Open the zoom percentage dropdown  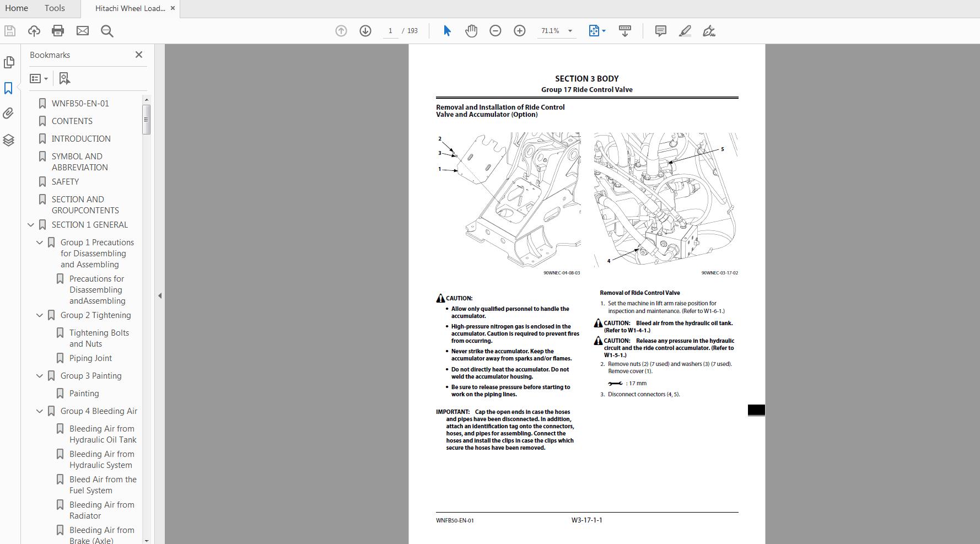[570, 30]
